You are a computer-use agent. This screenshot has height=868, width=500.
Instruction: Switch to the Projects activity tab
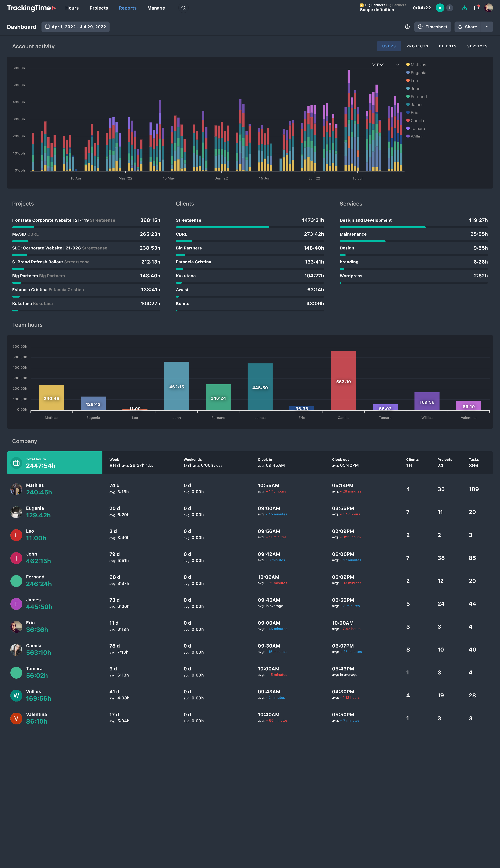pos(417,46)
